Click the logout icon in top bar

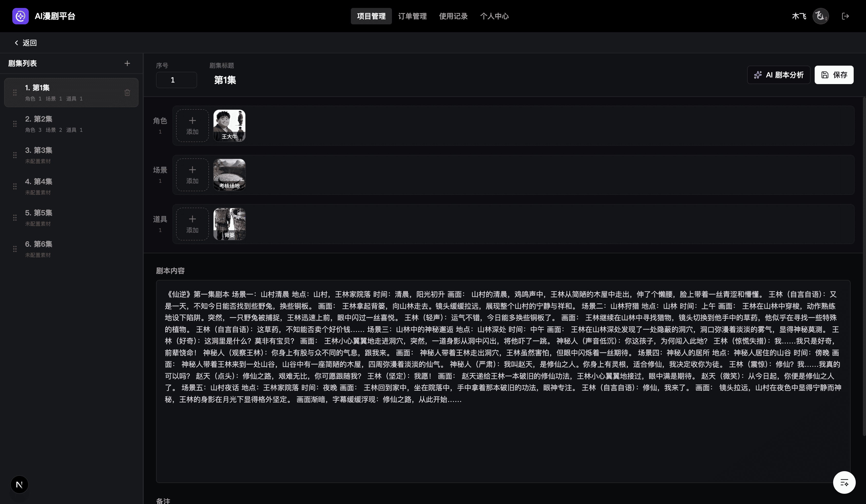tap(845, 16)
